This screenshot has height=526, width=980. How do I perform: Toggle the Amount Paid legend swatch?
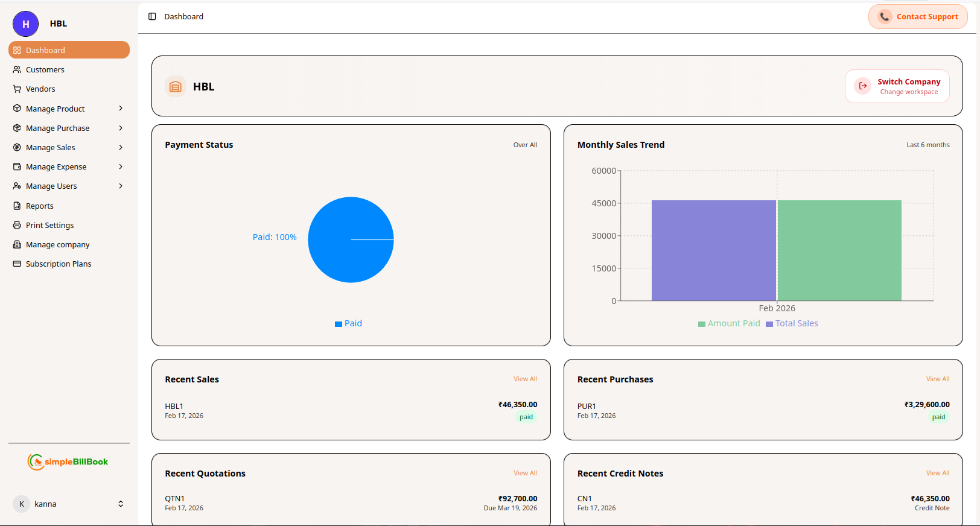click(x=701, y=324)
